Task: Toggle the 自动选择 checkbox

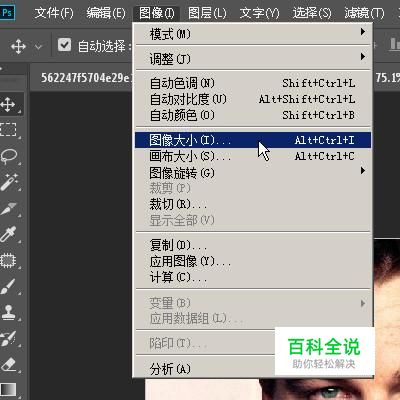Action: [64, 45]
